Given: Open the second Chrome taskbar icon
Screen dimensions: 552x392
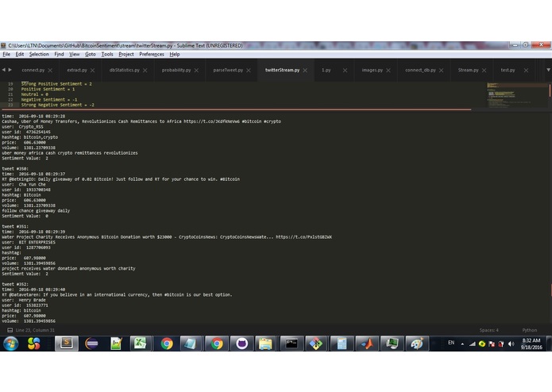Looking at the screenshot, I should [217, 344].
